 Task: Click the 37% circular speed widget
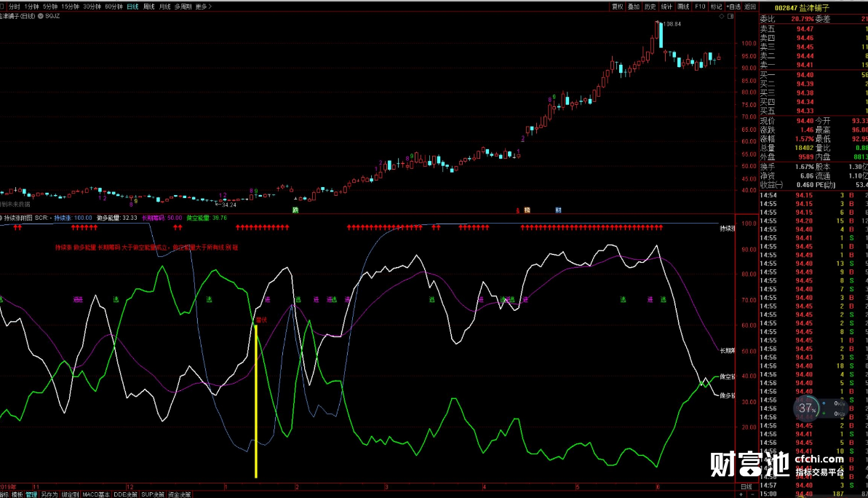807,409
